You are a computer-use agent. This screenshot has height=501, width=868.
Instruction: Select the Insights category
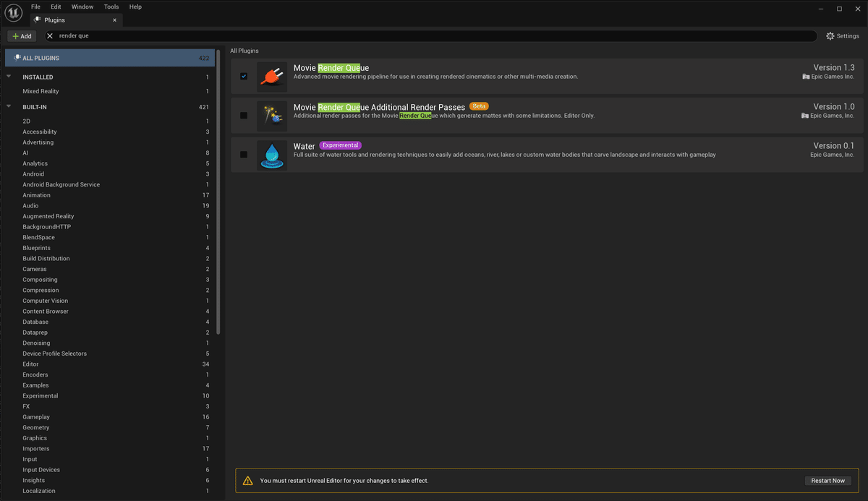[x=110, y=480]
